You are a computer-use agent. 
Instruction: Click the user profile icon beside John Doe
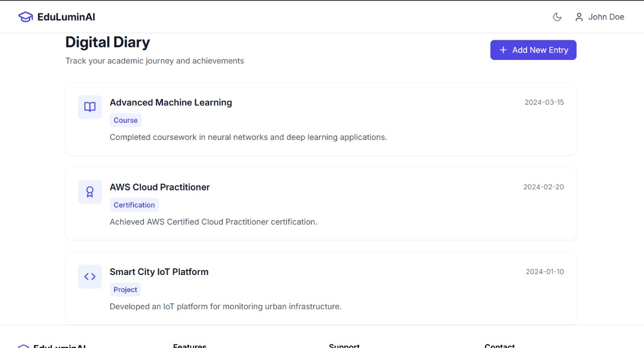click(x=579, y=17)
